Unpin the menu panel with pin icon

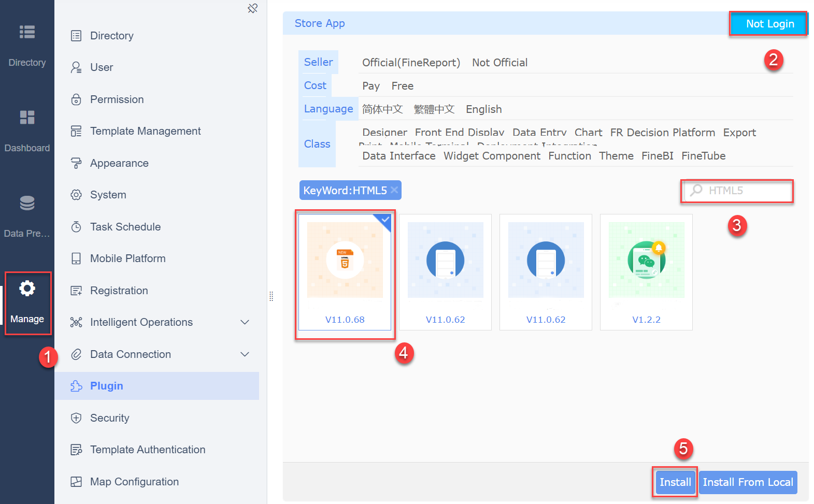click(252, 8)
